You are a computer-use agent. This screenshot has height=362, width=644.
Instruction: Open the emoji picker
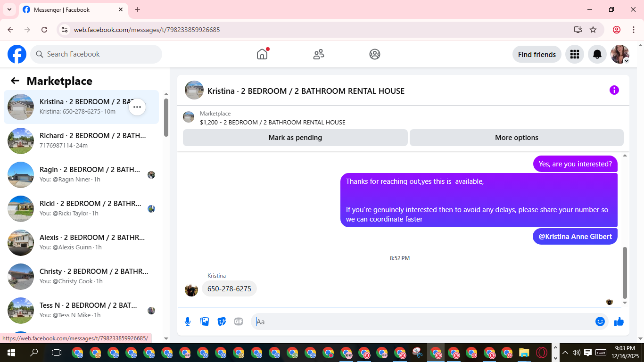[600, 321]
